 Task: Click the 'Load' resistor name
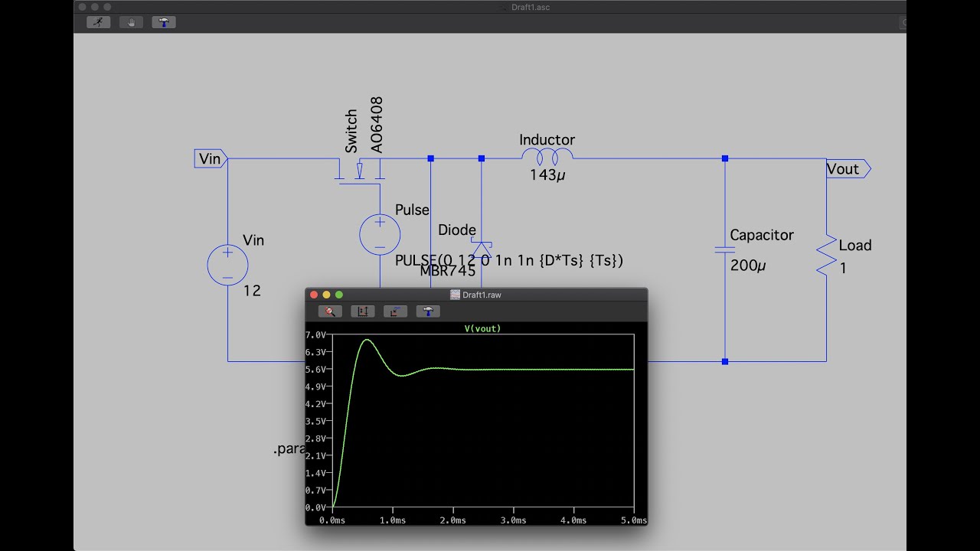(x=855, y=246)
